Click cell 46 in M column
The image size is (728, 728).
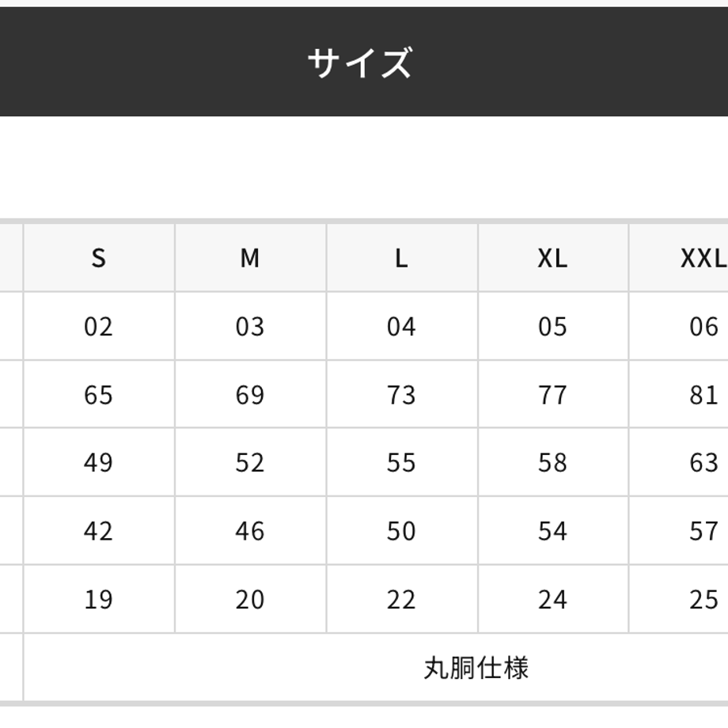(250, 530)
